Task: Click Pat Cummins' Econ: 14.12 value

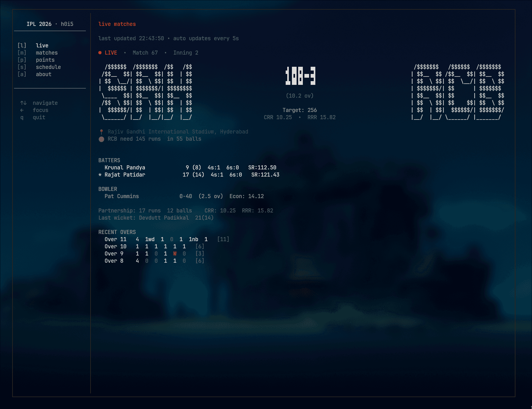Action: pyautogui.click(x=247, y=196)
